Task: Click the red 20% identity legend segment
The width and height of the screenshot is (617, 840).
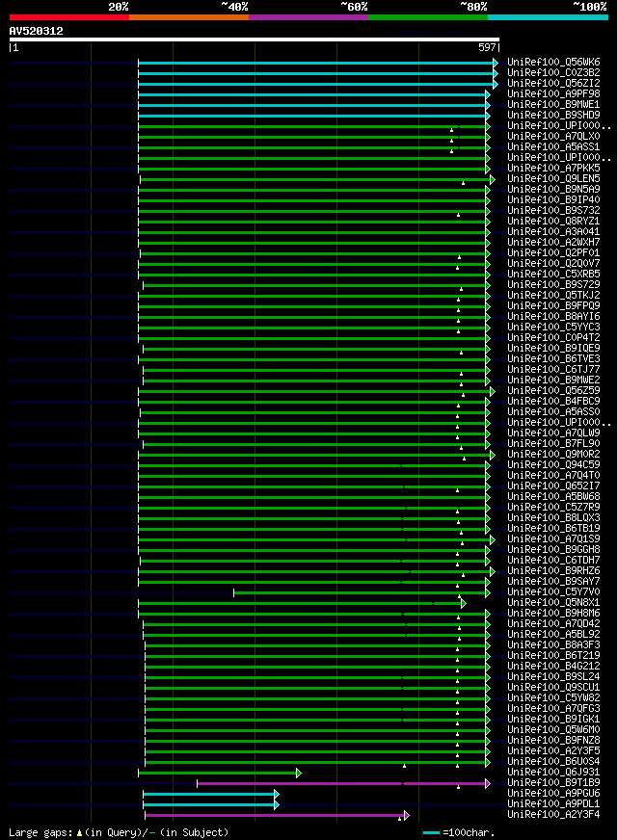Action: (69, 17)
